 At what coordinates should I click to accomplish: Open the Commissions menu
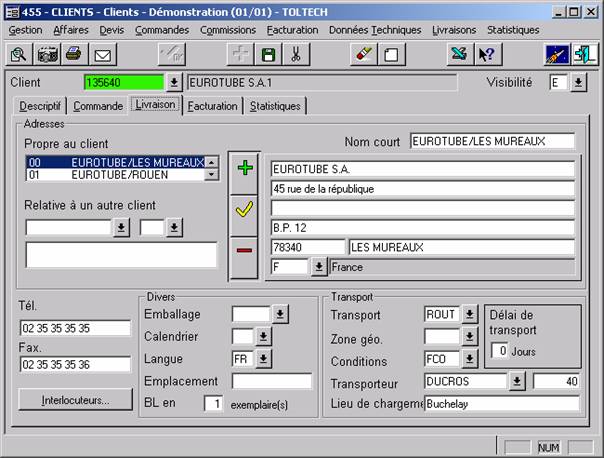tap(228, 30)
